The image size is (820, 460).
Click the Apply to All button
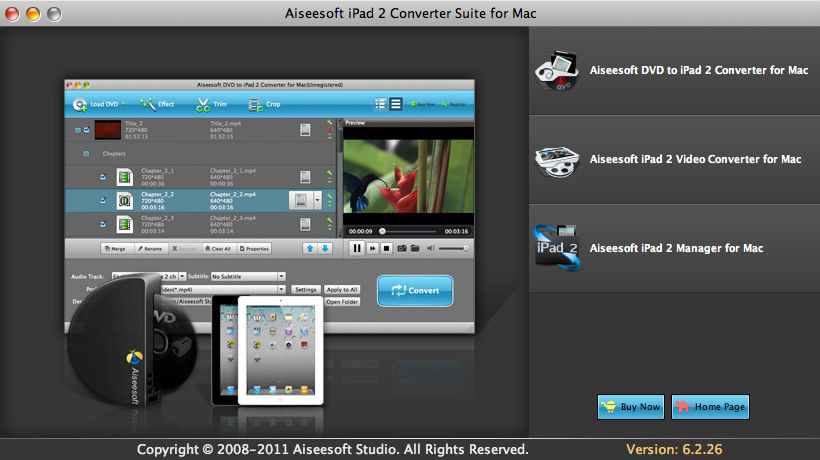coord(342,289)
